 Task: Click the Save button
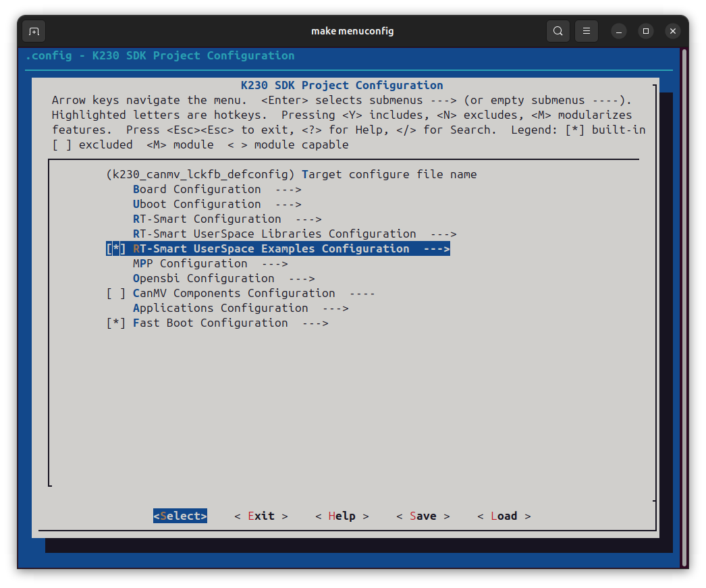tap(423, 516)
